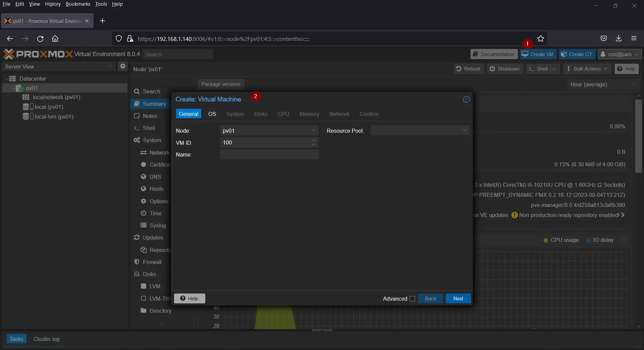The image size is (644, 350).
Task: Close the Create Virtual Machine dialog
Action: tap(466, 99)
